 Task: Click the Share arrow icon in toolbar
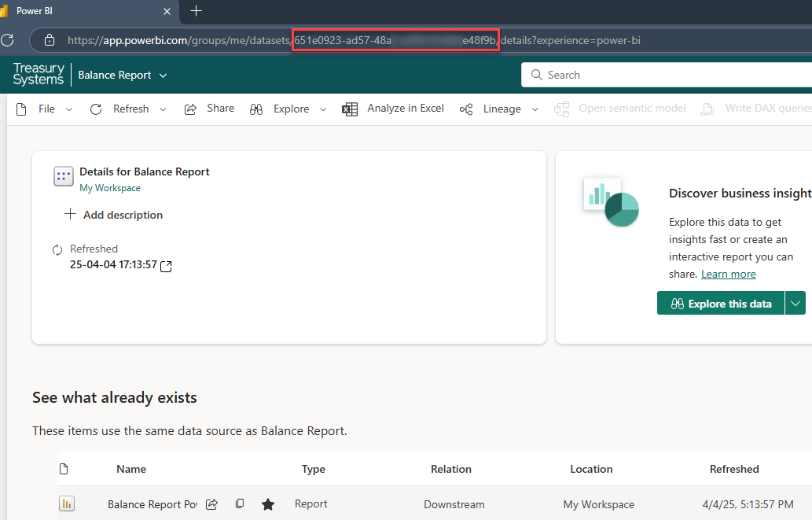(x=190, y=109)
